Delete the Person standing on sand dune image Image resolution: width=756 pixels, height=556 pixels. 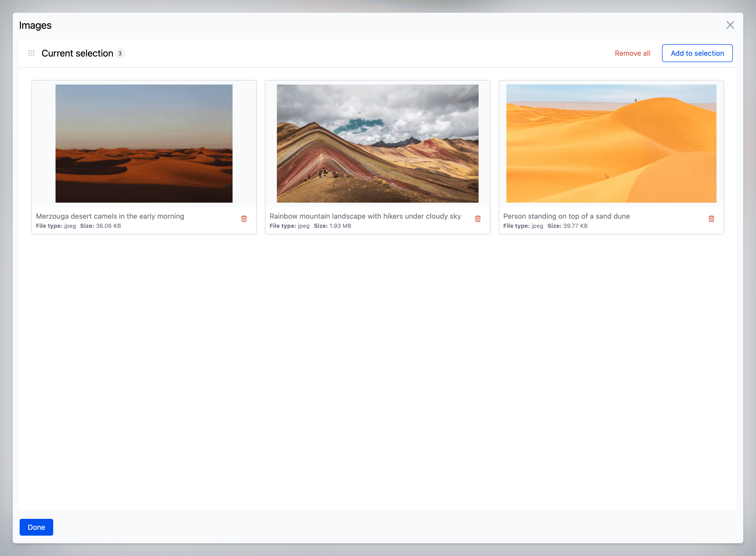click(711, 219)
